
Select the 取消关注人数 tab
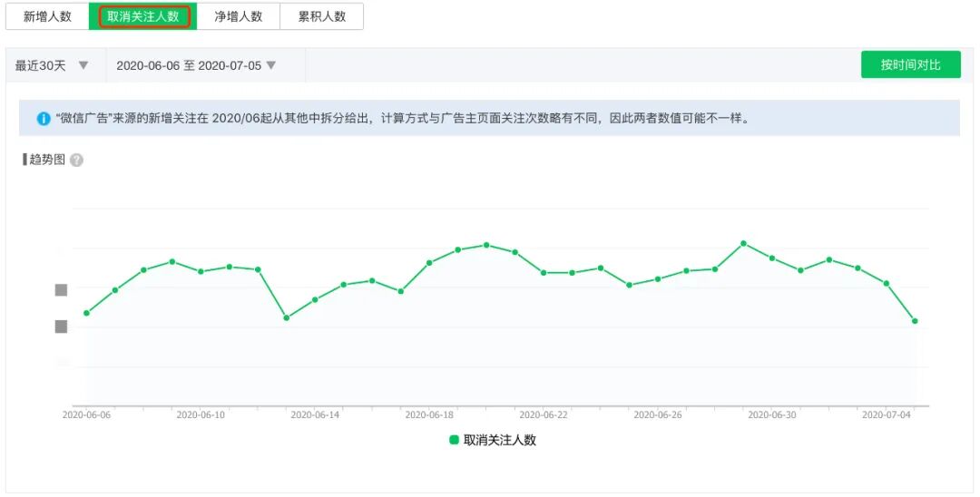143,16
